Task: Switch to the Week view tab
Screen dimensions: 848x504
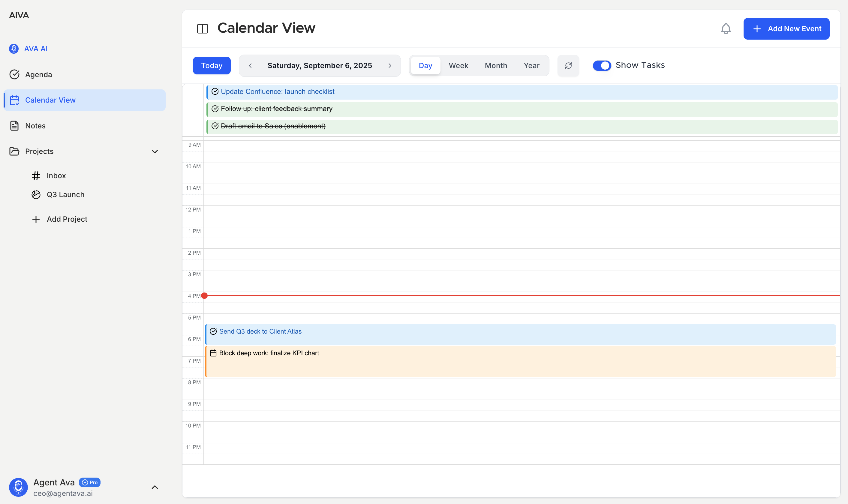Action: (458, 65)
